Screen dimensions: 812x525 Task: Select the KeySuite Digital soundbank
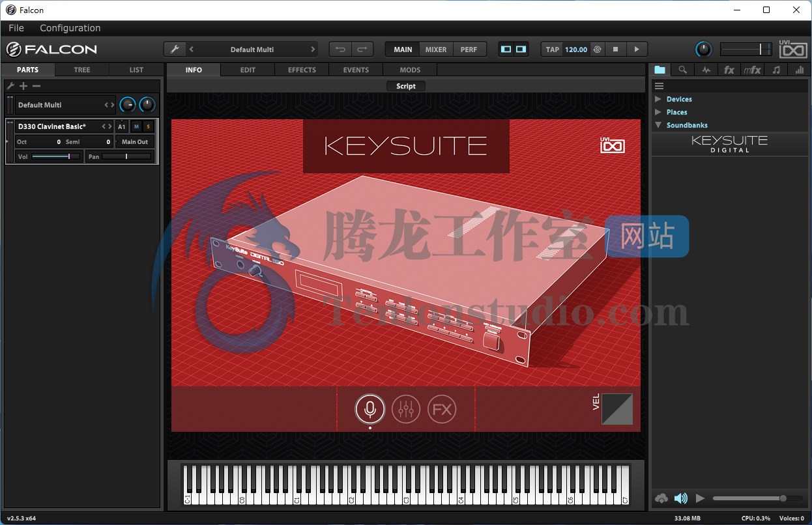tap(730, 144)
